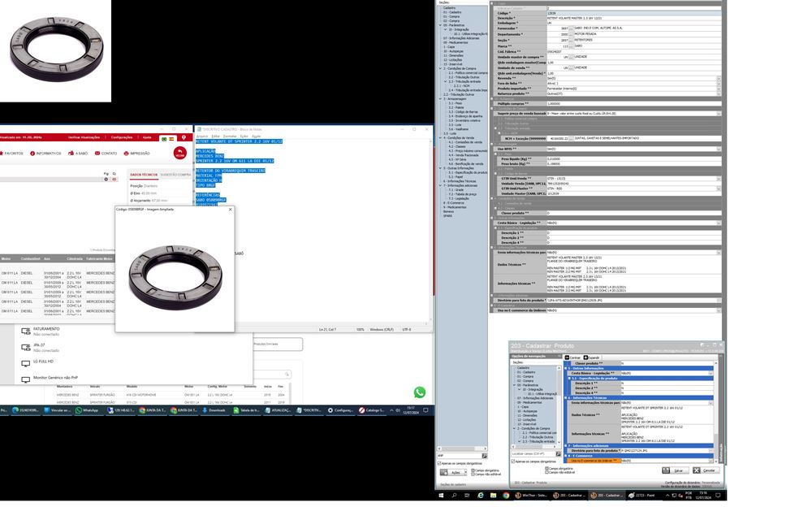Viewport: 812px width, 520px height.
Task: Open Informativos in the Sabó catalog
Action: pos(45,154)
